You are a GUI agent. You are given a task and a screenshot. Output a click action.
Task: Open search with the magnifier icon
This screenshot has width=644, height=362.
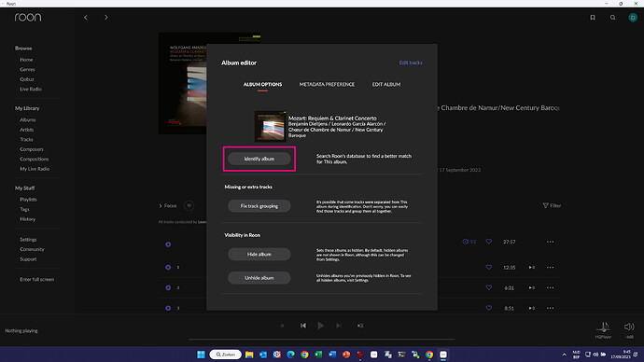pos(612,17)
